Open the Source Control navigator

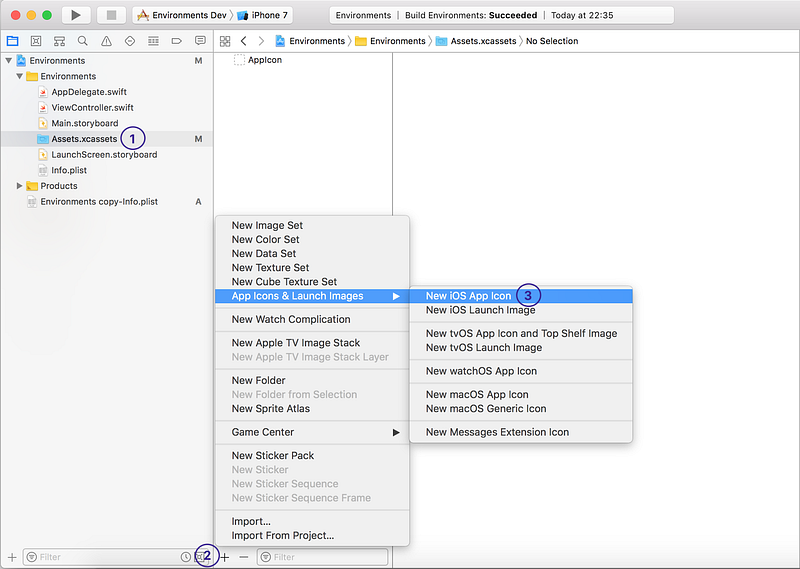click(x=36, y=41)
